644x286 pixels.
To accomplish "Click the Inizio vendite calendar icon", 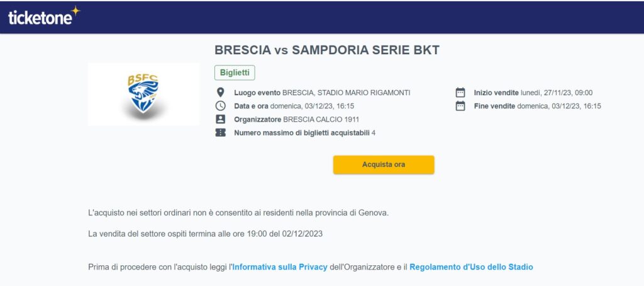I will point(460,93).
